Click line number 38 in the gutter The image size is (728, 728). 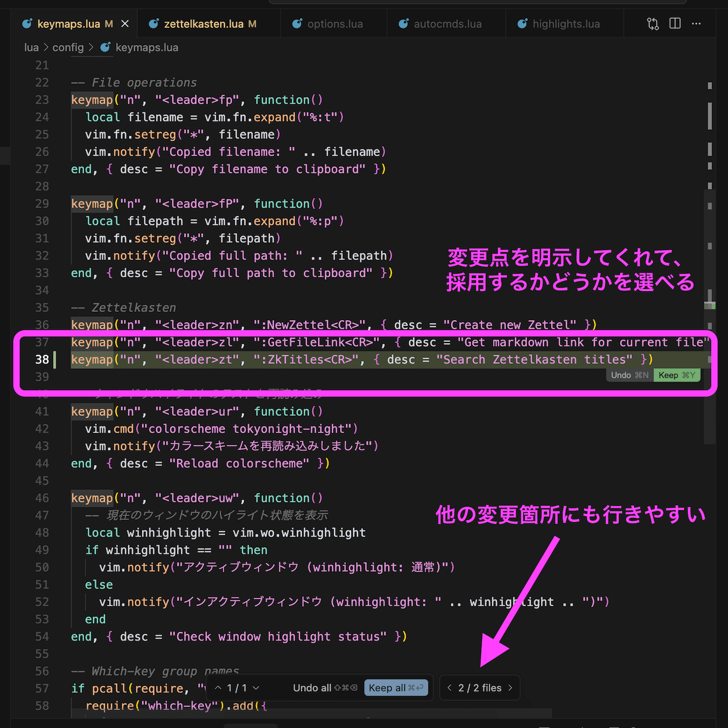pyautogui.click(x=42, y=359)
